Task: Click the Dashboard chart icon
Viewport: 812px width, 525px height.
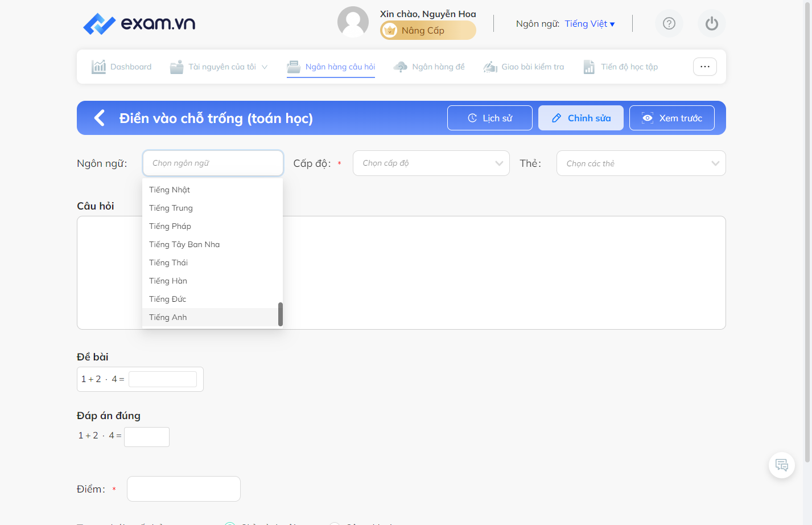Action: coord(98,67)
